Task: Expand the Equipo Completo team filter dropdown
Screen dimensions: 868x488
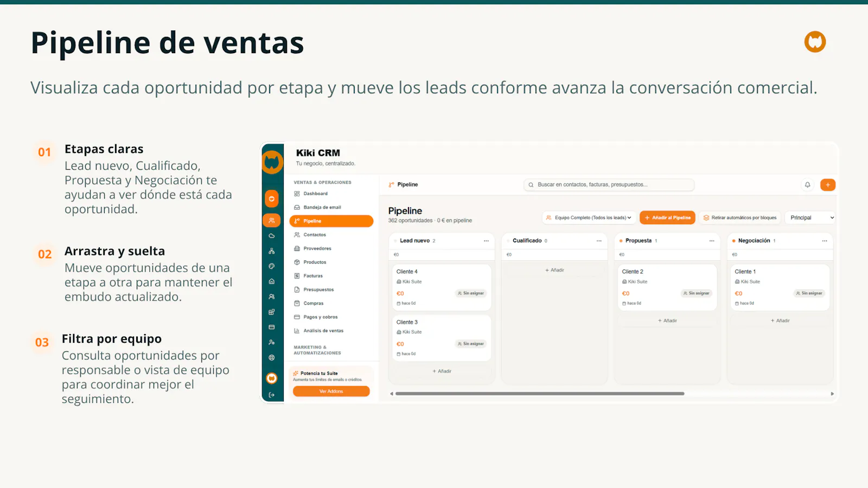Action: [x=589, y=217]
